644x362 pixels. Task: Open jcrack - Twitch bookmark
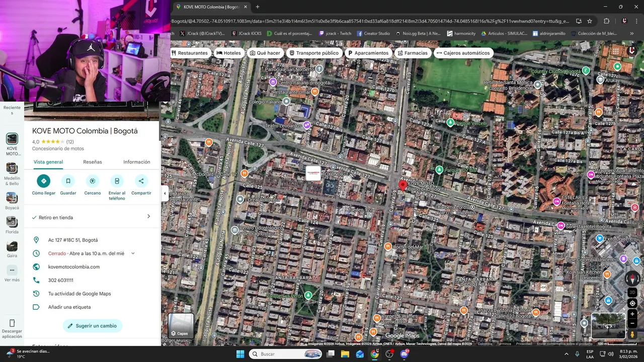pos(335,34)
